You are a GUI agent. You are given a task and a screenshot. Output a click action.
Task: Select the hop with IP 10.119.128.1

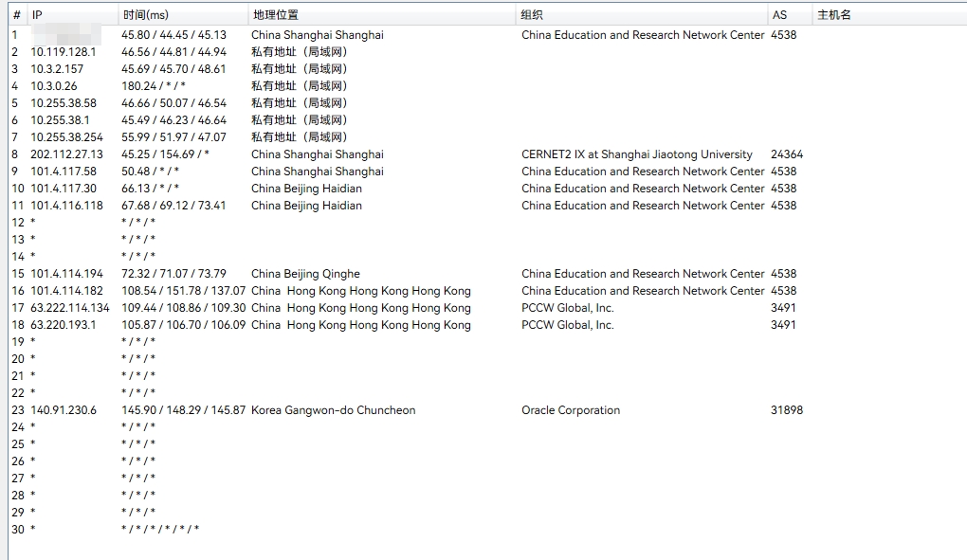pos(64,52)
